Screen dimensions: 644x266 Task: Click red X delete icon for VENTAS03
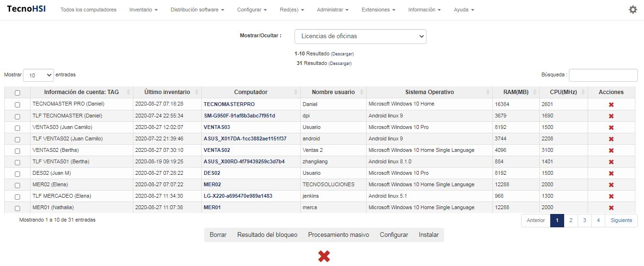point(611,128)
